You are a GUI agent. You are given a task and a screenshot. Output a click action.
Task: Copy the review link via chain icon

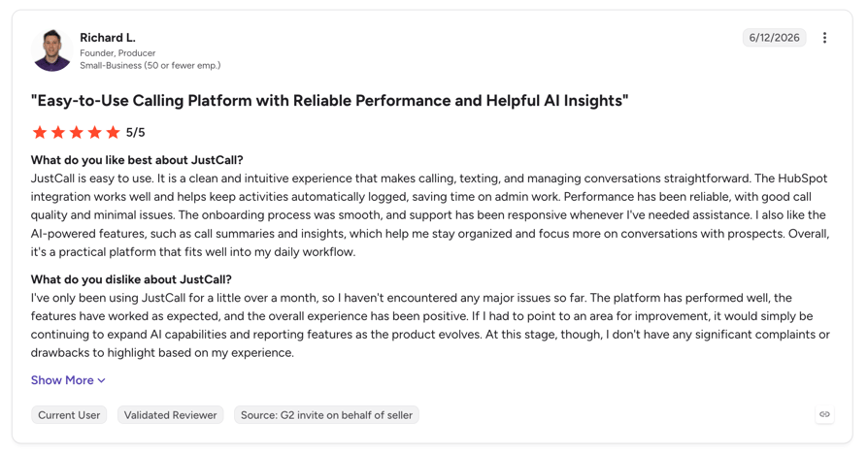(x=824, y=414)
